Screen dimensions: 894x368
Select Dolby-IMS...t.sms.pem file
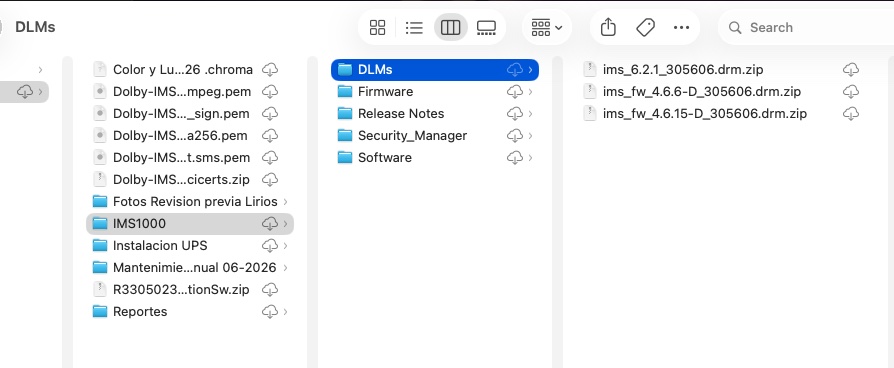[x=190, y=157]
